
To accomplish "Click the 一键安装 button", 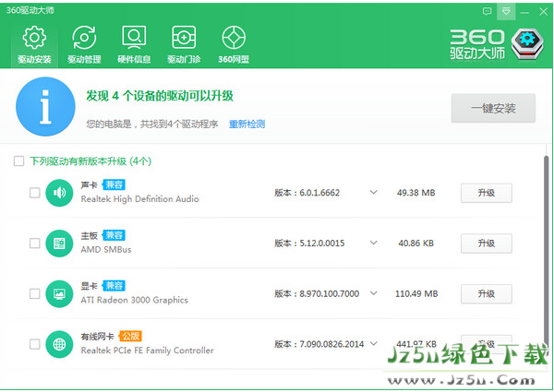I will [x=493, y=108].
